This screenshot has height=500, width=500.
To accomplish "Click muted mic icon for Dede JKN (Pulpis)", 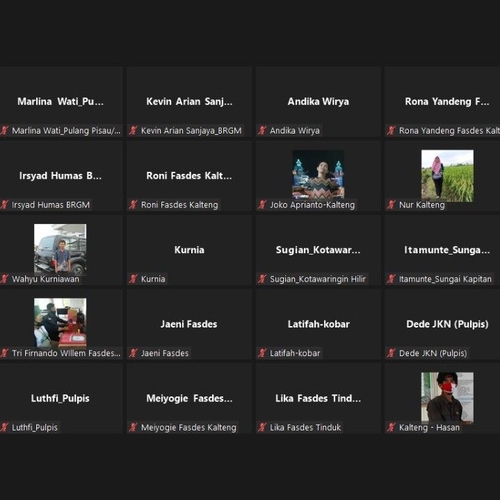I will coord(391,353).
